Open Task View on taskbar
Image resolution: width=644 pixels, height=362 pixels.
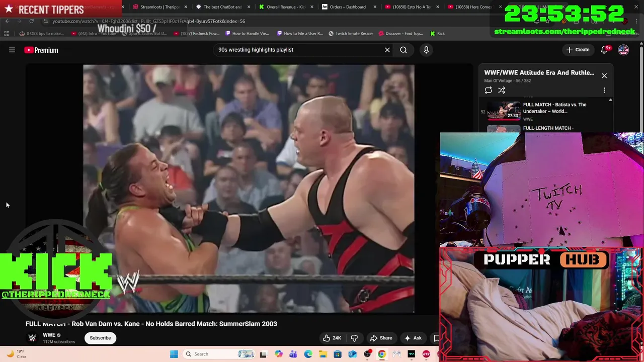tap(263, 354)
